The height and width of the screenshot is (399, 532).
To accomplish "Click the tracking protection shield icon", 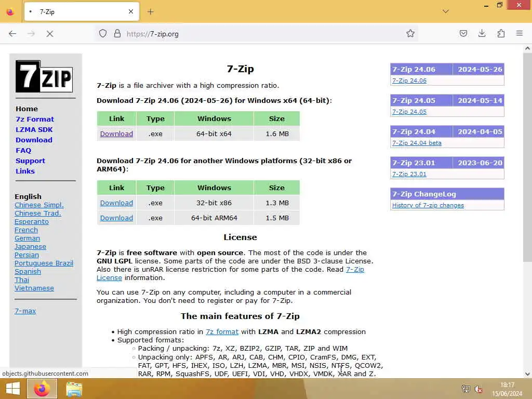I will (x=103, y=34).
